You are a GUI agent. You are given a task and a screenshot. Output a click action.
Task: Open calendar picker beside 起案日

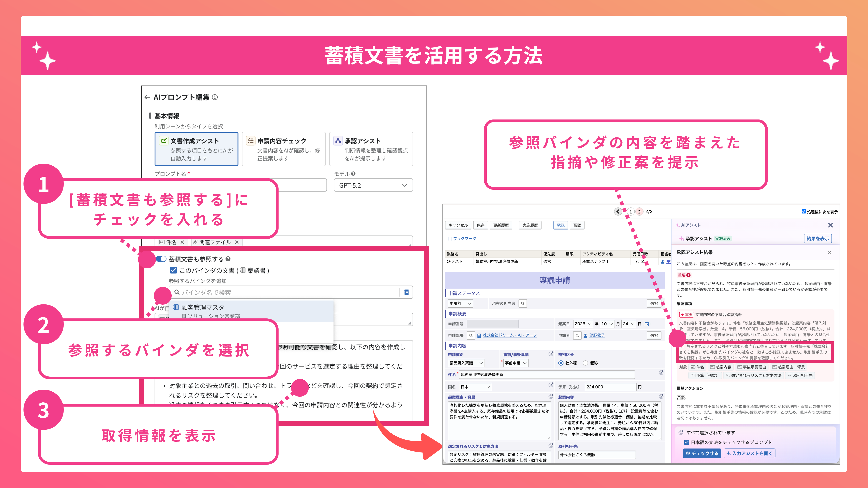pyautogui.click(x=647, y=324)
